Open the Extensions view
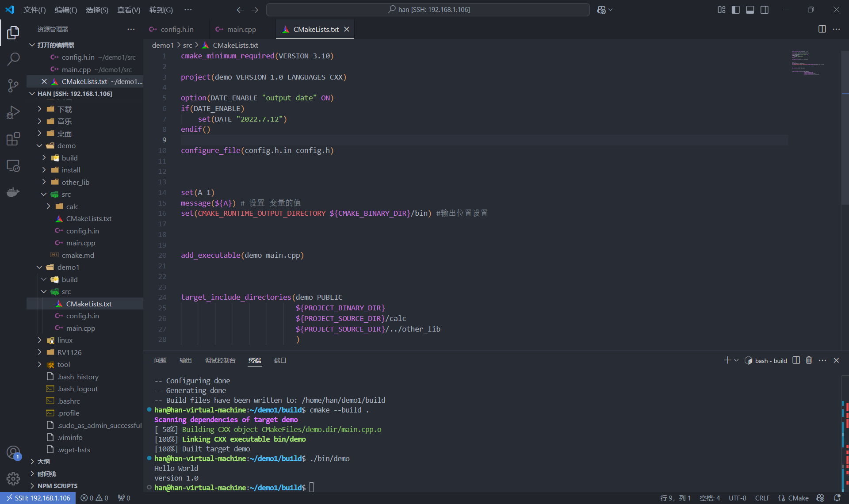 [13, 138]
